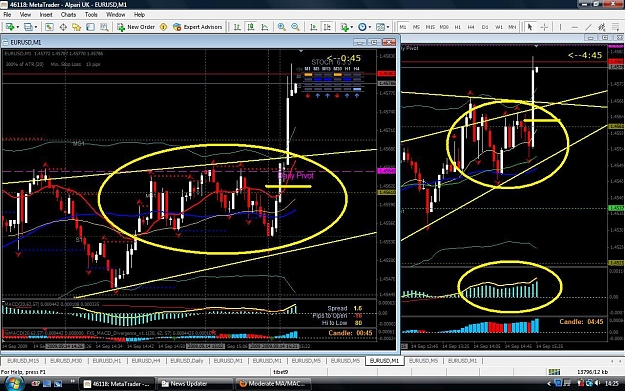Switch to the EURUSD,M15 chart tab
Image resolution: width=625 pixels, height=391 pixels.
[23, 361]
